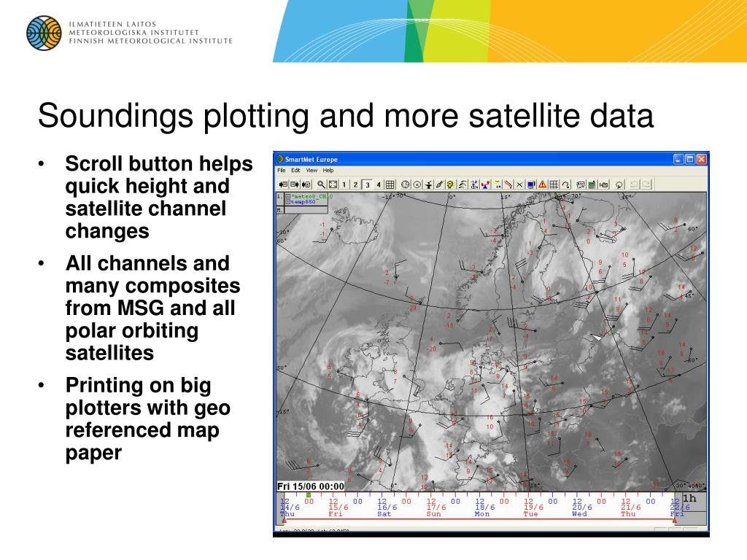Image resolution: width=747 pixels, height=560 pixels.
Task: Click 17/6 Sun on the timeline
Action: tap(435, 511)
